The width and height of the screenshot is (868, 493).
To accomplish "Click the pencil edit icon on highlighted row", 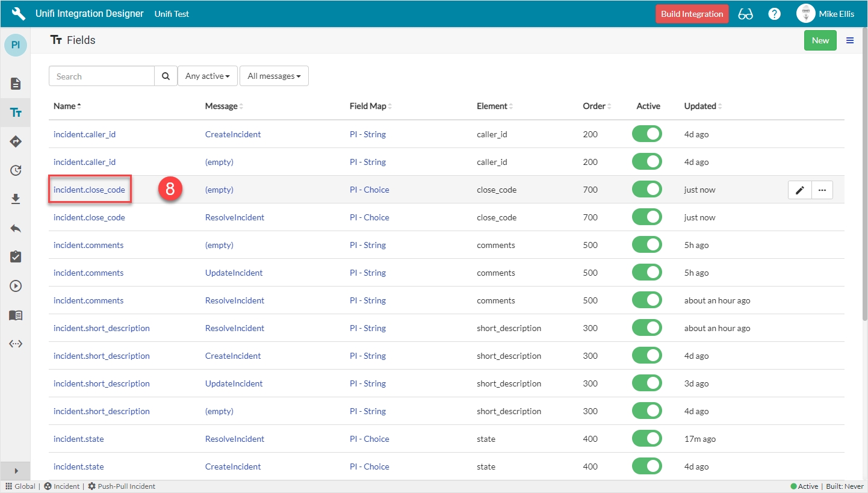I will [799, 190].
